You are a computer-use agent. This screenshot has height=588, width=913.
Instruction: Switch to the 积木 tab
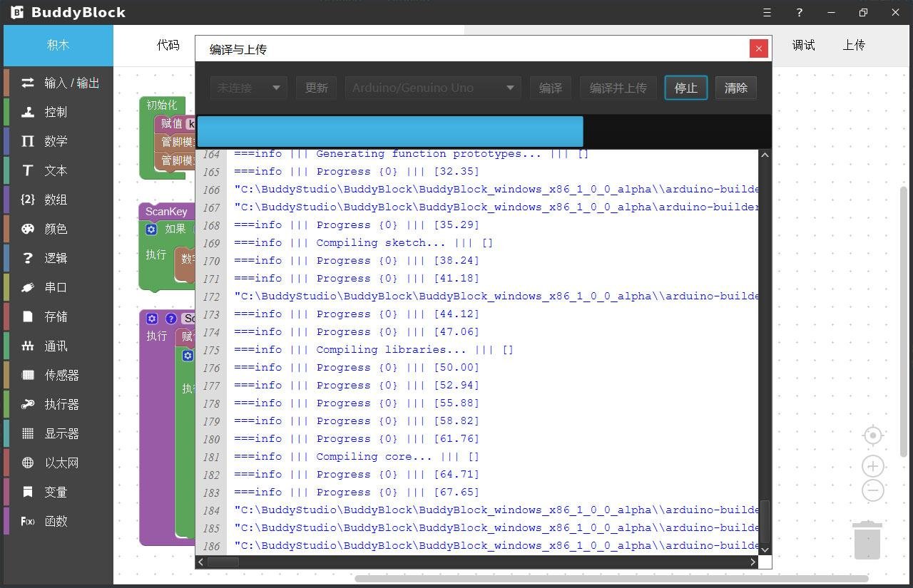coord(58,45)
